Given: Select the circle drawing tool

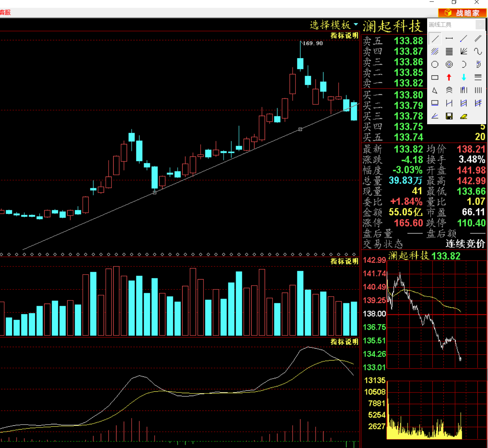Looking at the screenshot, I should (435, 64).
